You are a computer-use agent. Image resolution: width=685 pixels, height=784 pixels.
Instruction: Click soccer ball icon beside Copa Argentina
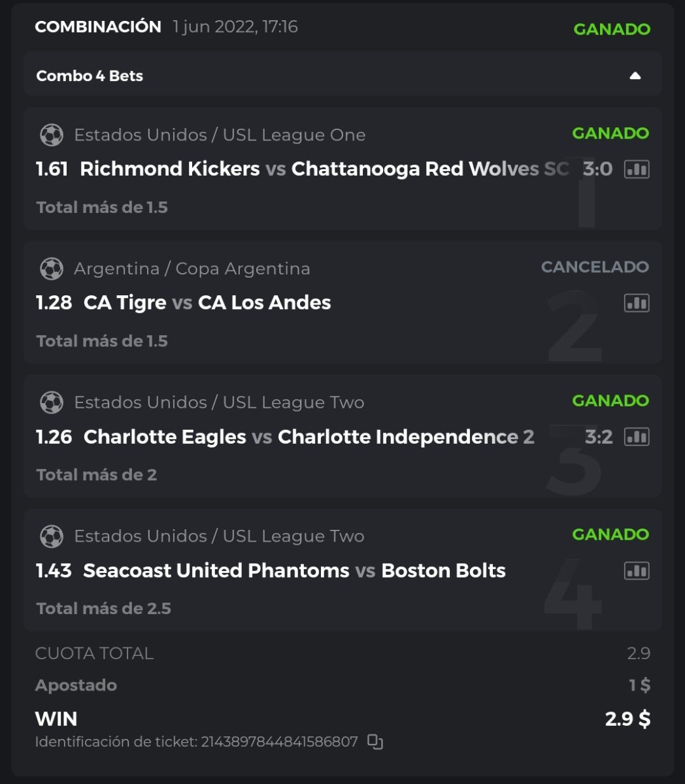(52, 269)
